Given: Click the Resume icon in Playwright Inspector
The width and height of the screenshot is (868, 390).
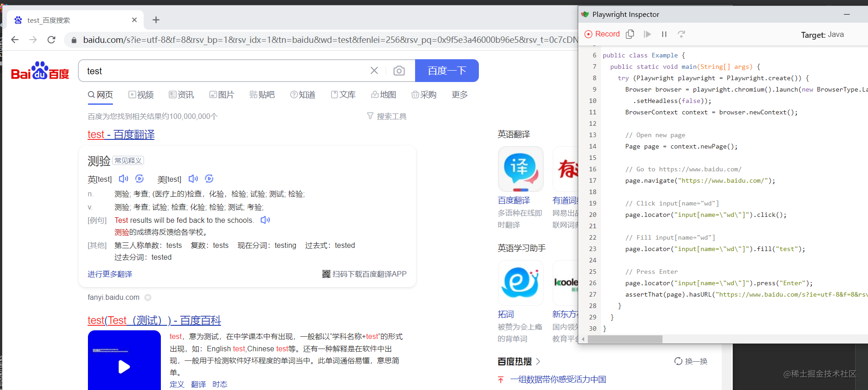Looking at the screenshot, I should point(647,34).
